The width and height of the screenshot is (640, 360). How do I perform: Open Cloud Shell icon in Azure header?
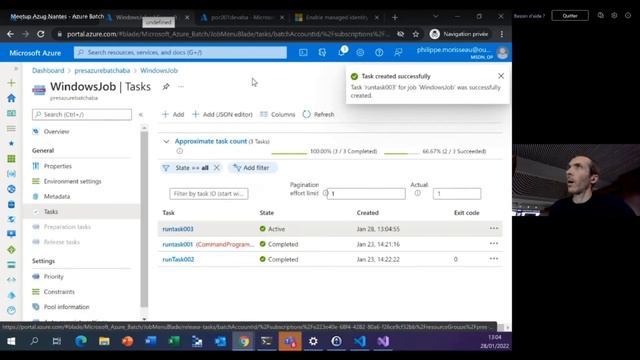(x=303, y=52)
